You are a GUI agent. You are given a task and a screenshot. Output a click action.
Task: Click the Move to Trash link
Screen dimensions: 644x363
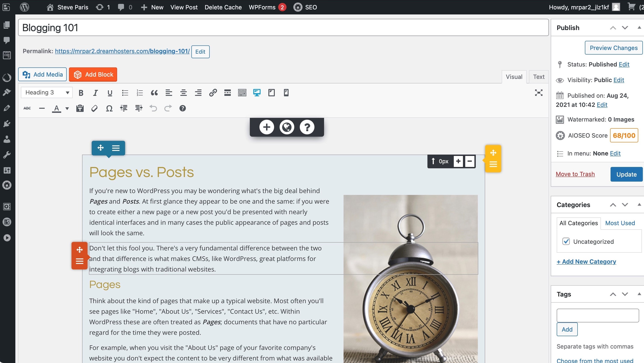coord(575,174)
